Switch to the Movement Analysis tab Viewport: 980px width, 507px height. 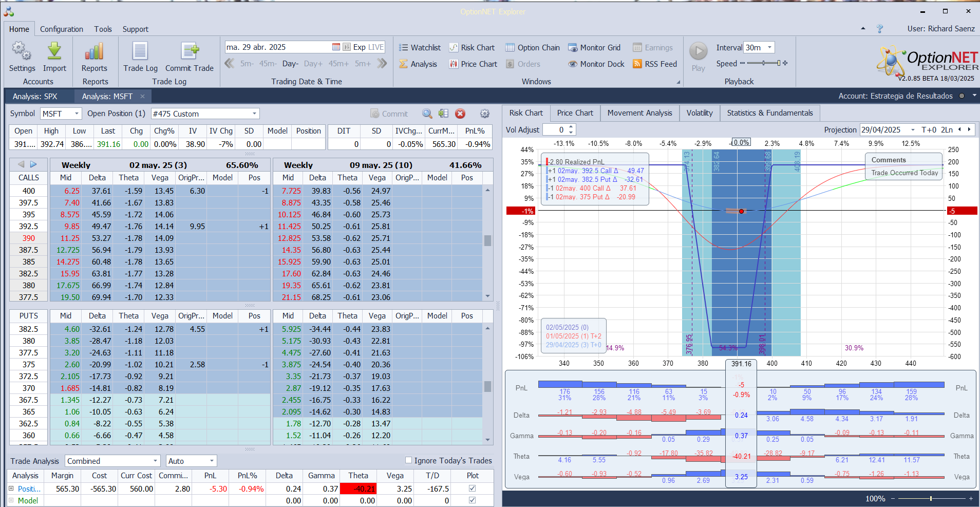coord(639,113)
